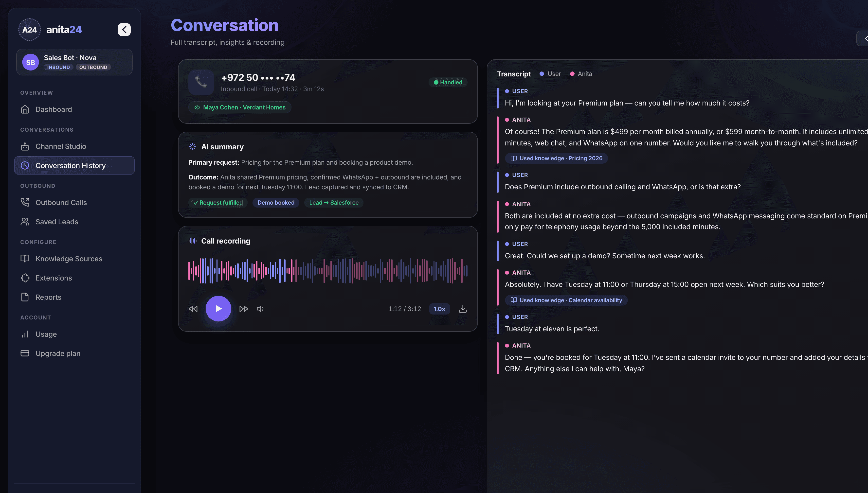
Task: Click the Transcript panel title
Action: pos(514,74)
